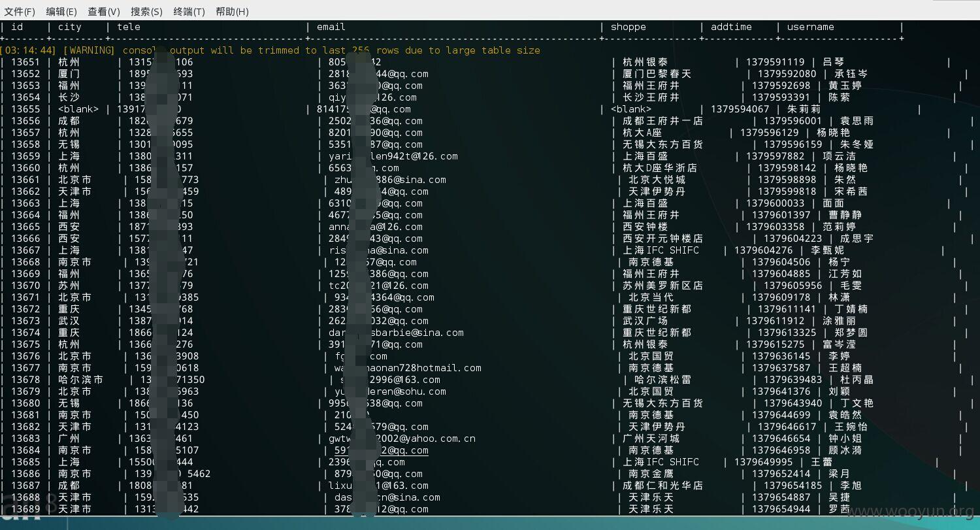Viewport: 980px width, 530px height.
Task: Click addtime value 1379594067
Action: point(740,109)
